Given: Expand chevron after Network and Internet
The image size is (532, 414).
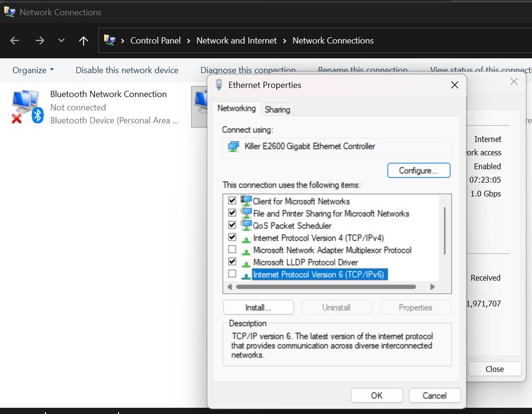Looking at the screenshot, I should [x=285, y=41].
